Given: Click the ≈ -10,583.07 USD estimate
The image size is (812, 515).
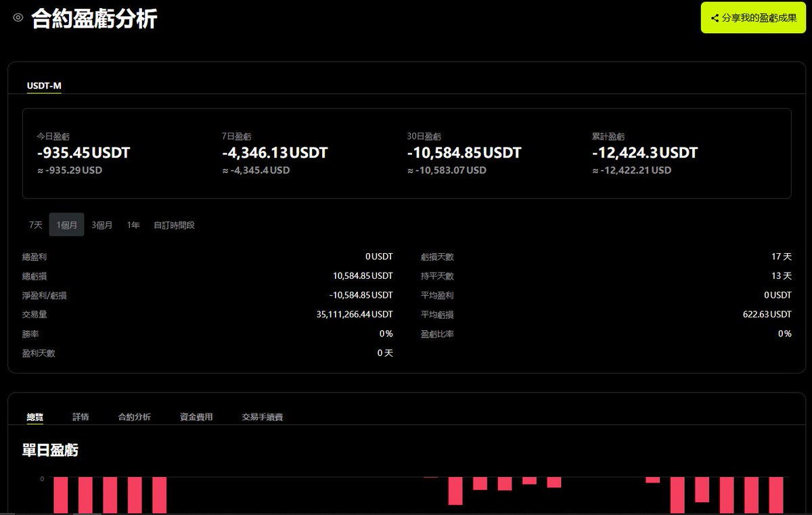Looking at the screenshot, I should point(447,171).
